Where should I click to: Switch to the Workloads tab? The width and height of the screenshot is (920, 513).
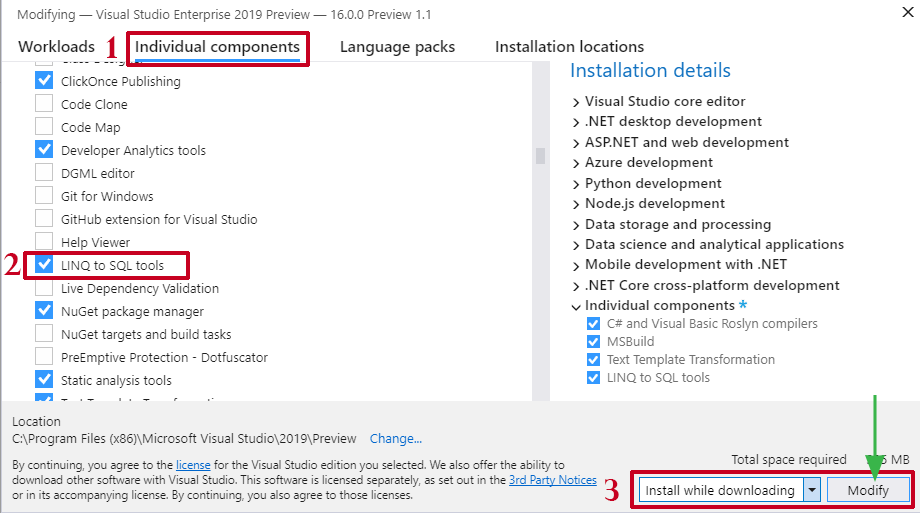pos(56,47)
